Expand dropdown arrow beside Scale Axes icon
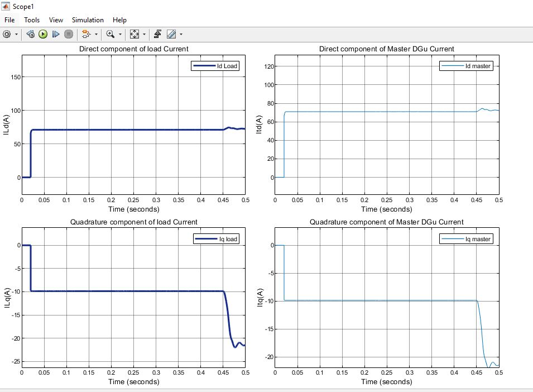 pyautogui.click(x=145, y=34)
